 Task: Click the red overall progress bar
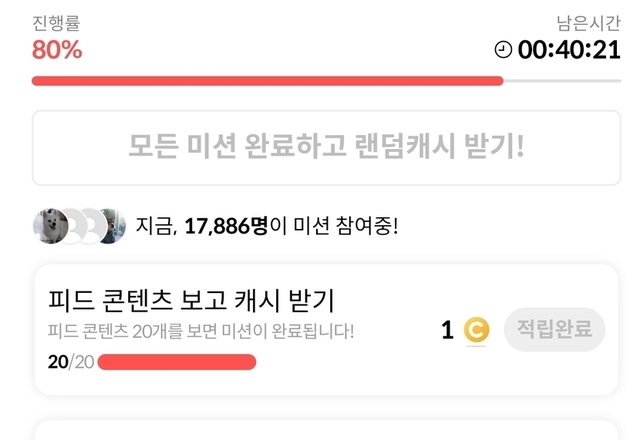click(x=268, y=81)
